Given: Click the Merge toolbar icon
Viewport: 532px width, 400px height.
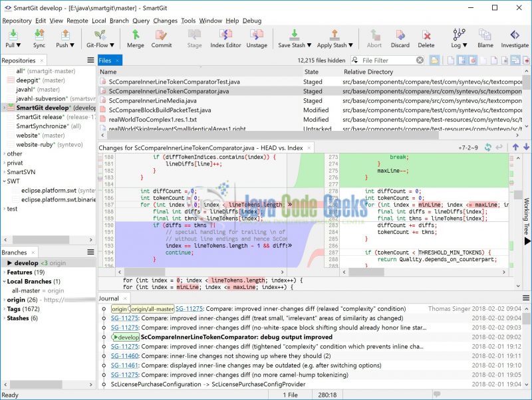Looking at the screenshot, I should click(136, 35).
